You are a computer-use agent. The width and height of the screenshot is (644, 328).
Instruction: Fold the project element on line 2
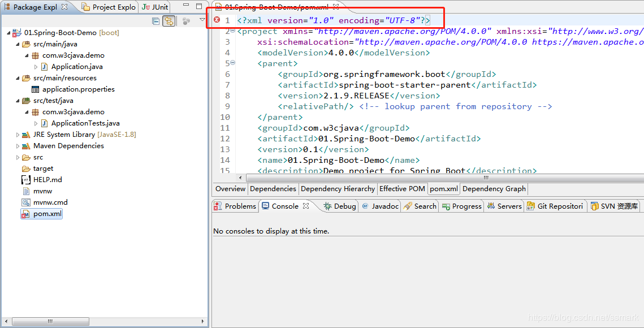[x=233, y=31]
